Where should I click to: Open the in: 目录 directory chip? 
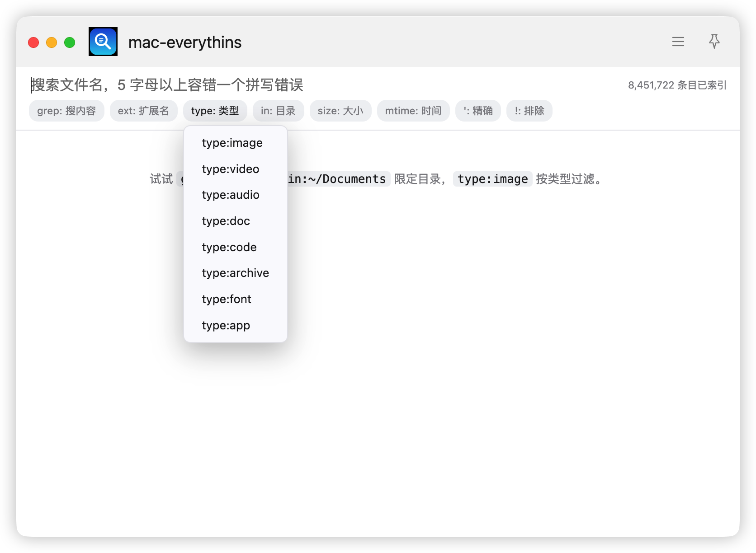coord(278,111)
